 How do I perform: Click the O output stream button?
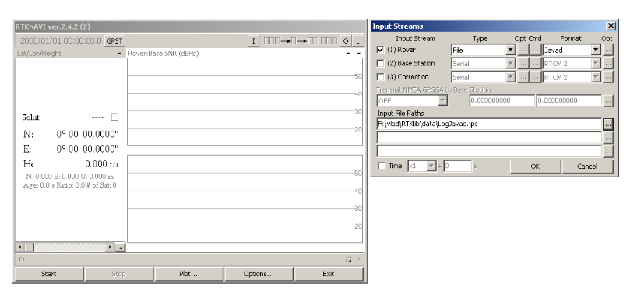(346, 41)
